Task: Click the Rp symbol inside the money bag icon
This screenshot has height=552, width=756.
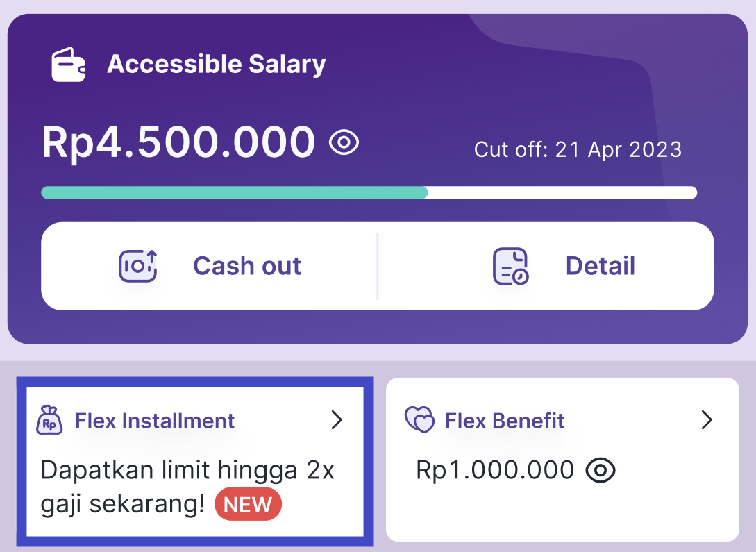Action: (49, 424)
